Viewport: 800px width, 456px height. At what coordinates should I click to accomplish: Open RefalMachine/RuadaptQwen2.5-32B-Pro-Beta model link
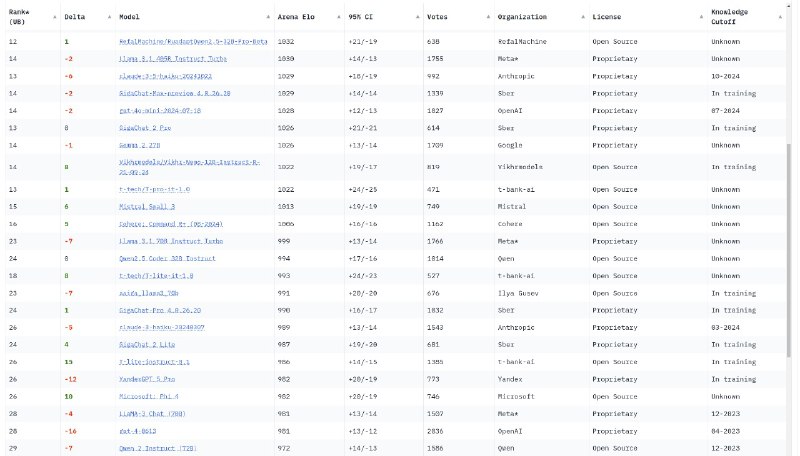[193, 41]
